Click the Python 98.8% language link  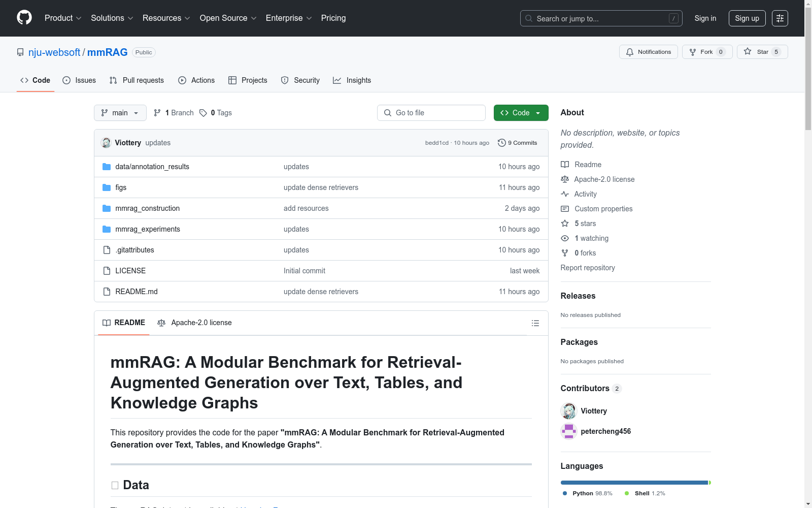click(588, 493)
